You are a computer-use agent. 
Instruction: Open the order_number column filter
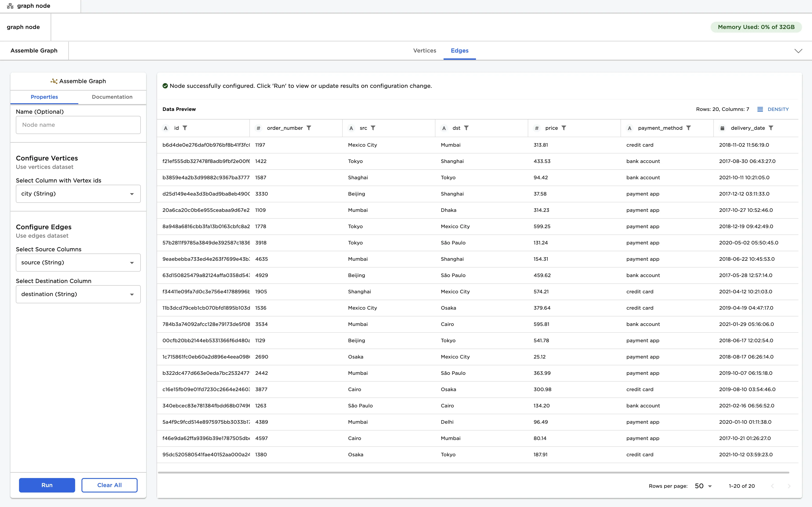point(309,128)
